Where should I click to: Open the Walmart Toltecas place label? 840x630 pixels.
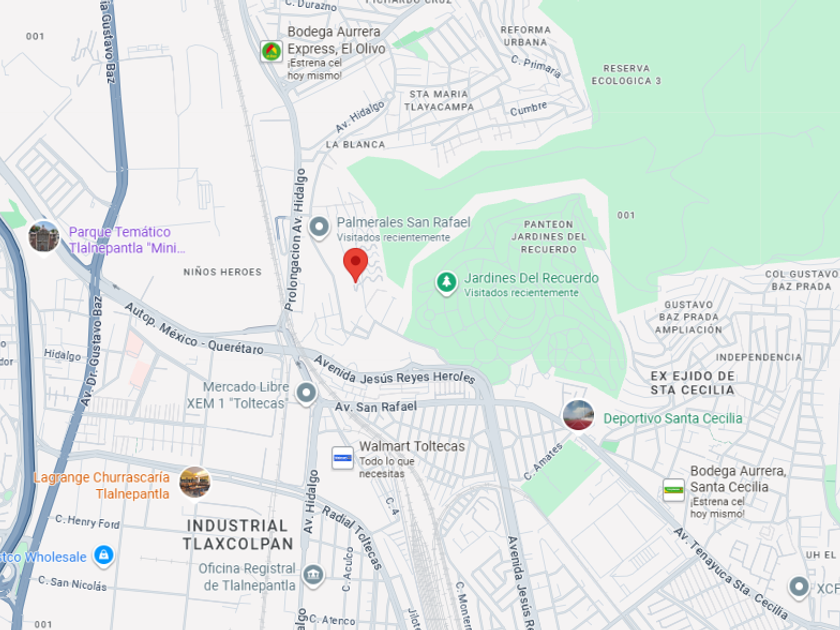point(412,446)
